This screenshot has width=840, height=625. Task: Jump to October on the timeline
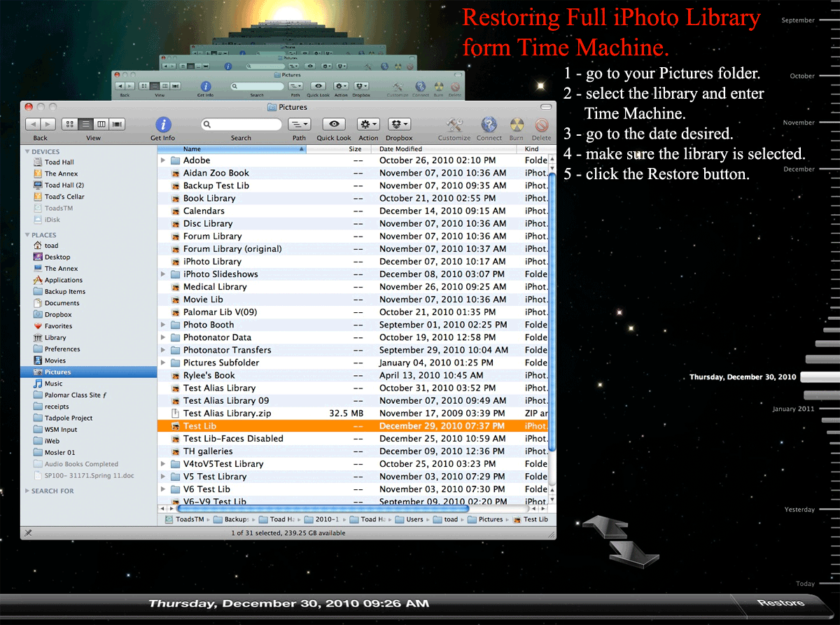801,76
